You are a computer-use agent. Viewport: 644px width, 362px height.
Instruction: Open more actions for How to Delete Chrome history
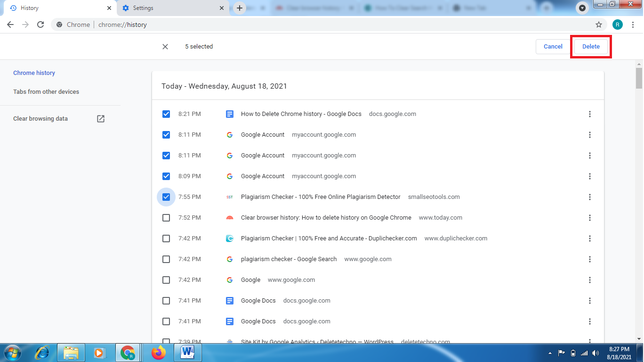point(590,114)
